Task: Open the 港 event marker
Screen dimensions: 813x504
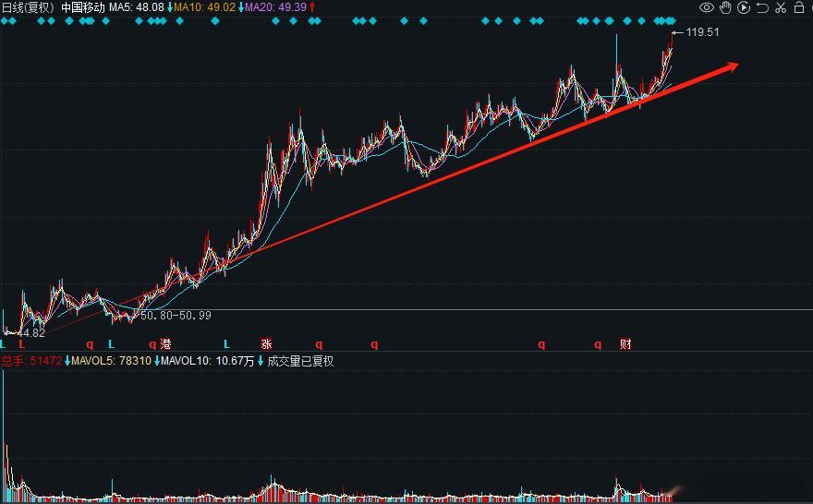Action: pyautogui.click(x=165, y=344)
